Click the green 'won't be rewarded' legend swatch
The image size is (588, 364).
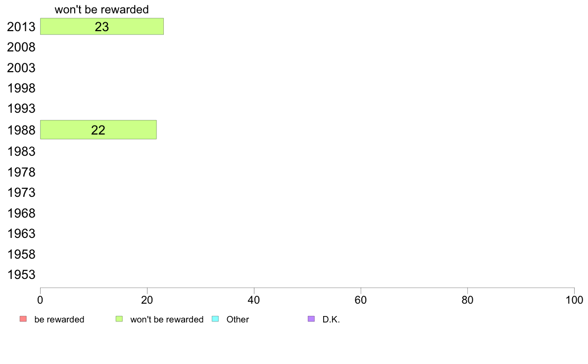tap(119, 319)
